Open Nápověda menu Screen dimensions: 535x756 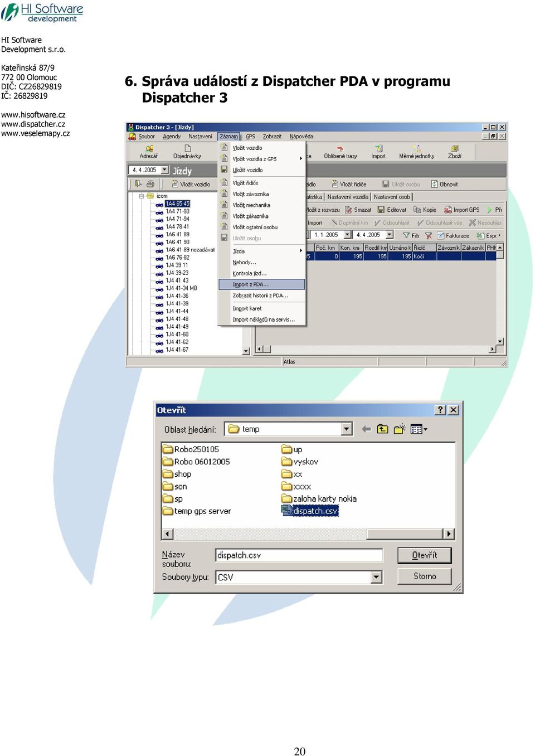301,137
